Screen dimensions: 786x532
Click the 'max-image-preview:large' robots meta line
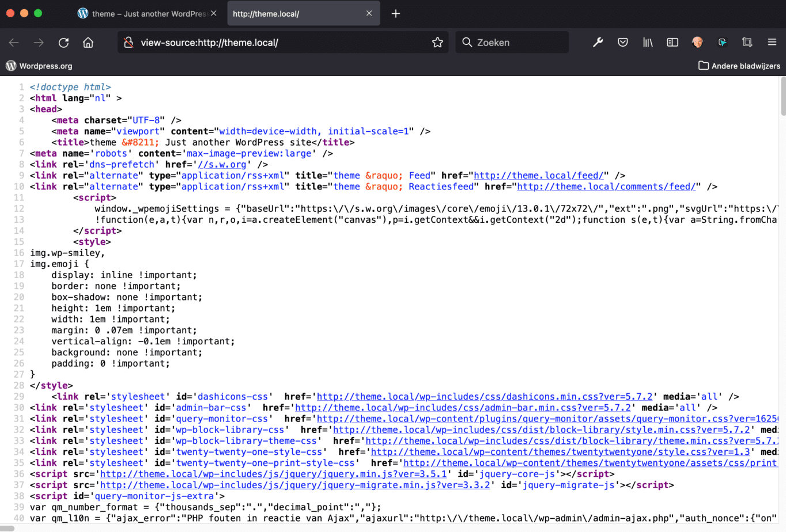coord(182,153)
